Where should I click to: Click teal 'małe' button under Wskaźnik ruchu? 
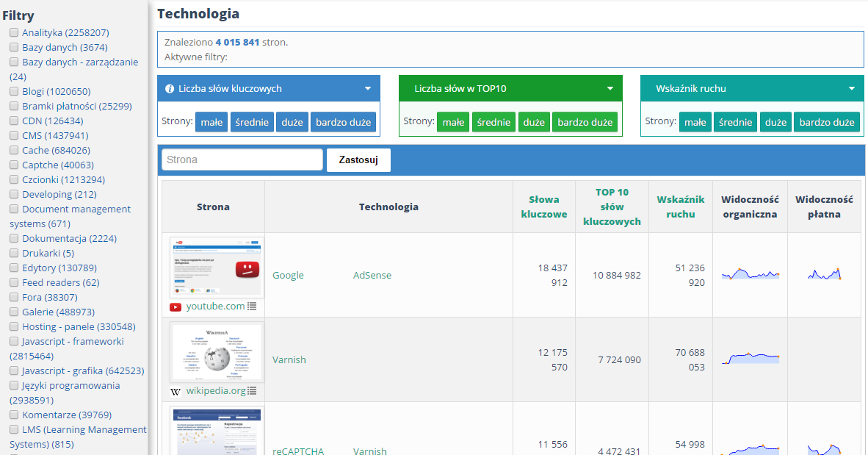tap(695, 122)
